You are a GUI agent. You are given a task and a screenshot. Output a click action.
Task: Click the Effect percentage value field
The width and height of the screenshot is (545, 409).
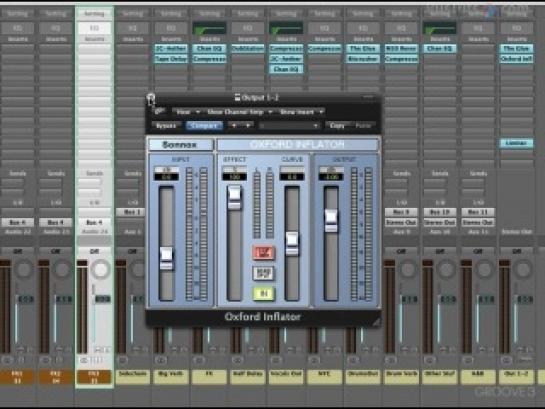point(235,177)
